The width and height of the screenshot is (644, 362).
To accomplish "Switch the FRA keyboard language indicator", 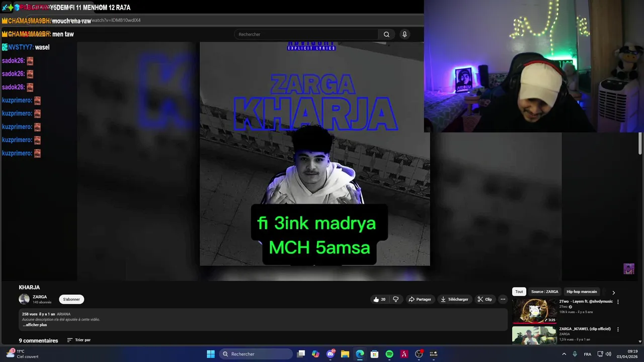I will [x=587, y=354].
